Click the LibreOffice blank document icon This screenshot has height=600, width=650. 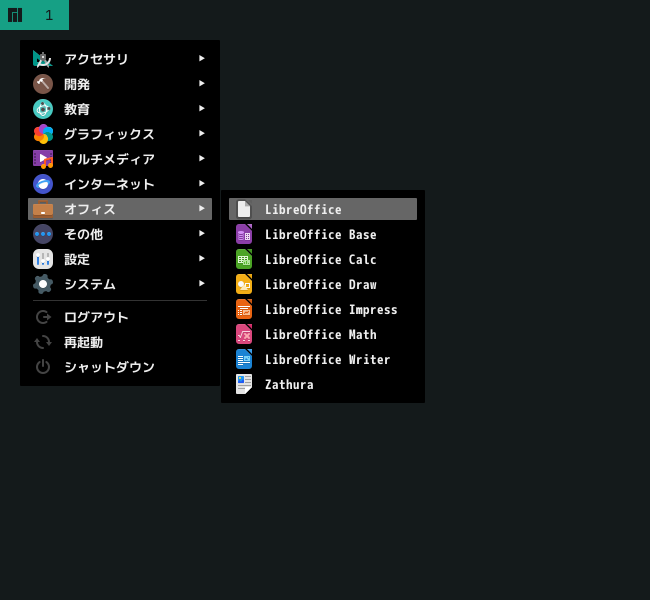pyautogui.click(x=244, y=209)
